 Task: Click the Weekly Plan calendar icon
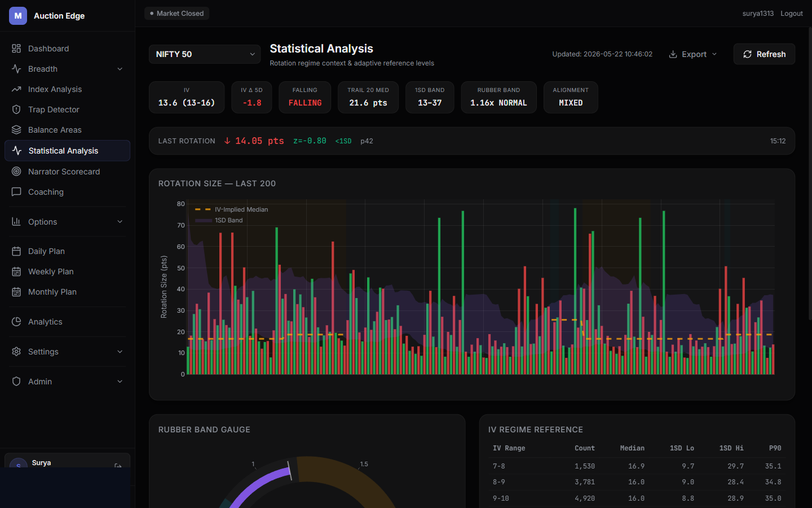point(16,271)
